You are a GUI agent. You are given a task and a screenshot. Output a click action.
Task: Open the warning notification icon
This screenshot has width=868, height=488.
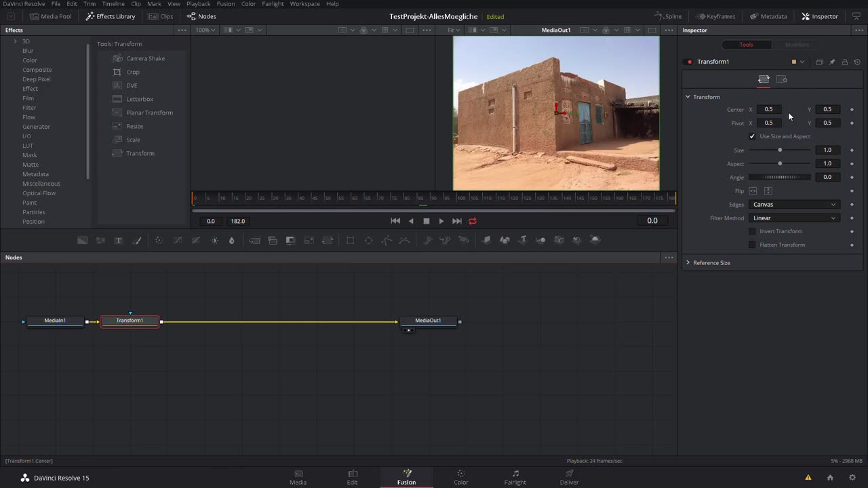[x=808, y=478]
